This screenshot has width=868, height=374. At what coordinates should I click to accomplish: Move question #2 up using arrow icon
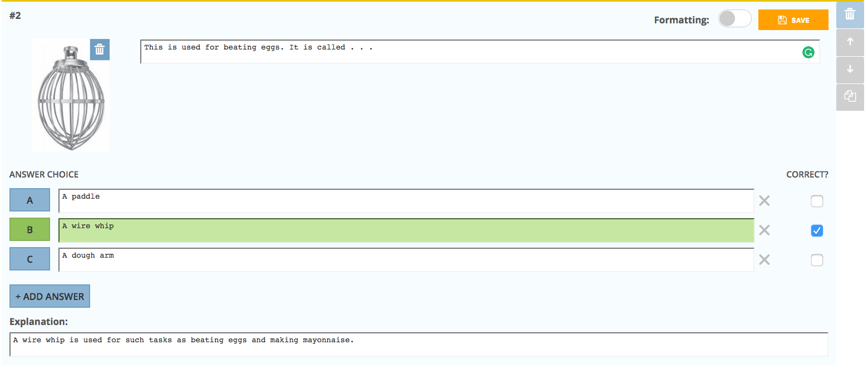pos(850,42)
